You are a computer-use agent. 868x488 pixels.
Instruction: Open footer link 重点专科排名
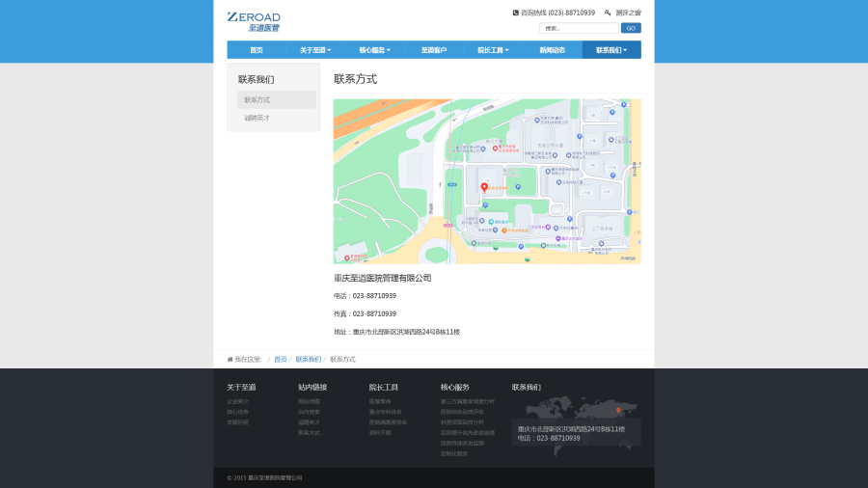point(385,412)
